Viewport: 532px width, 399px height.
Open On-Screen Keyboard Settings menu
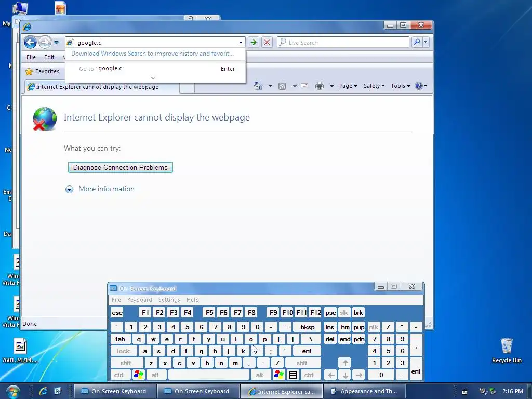pos(169,300)
